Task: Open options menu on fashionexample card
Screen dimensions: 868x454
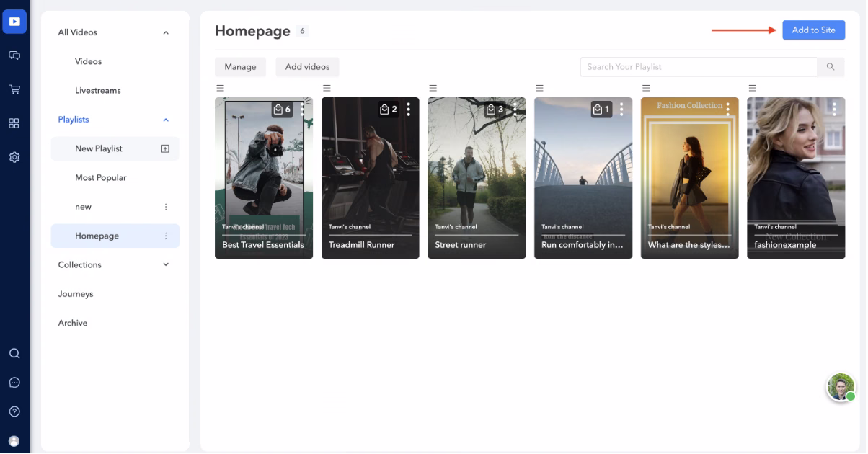Action: (x=834, y=110)
